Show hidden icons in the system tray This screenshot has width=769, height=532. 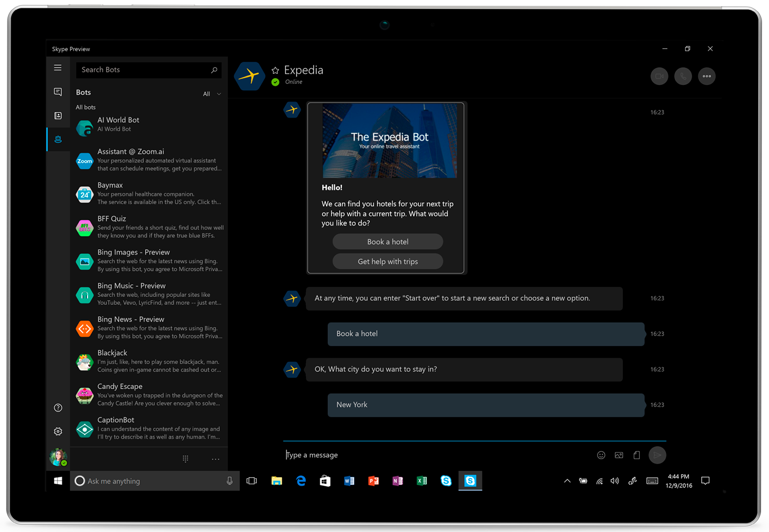click(x=567, y=481)
